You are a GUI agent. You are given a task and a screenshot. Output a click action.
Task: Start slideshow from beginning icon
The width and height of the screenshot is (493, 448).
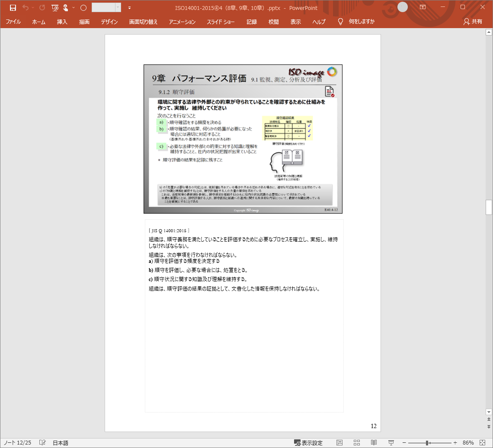(x=55, y=8)
